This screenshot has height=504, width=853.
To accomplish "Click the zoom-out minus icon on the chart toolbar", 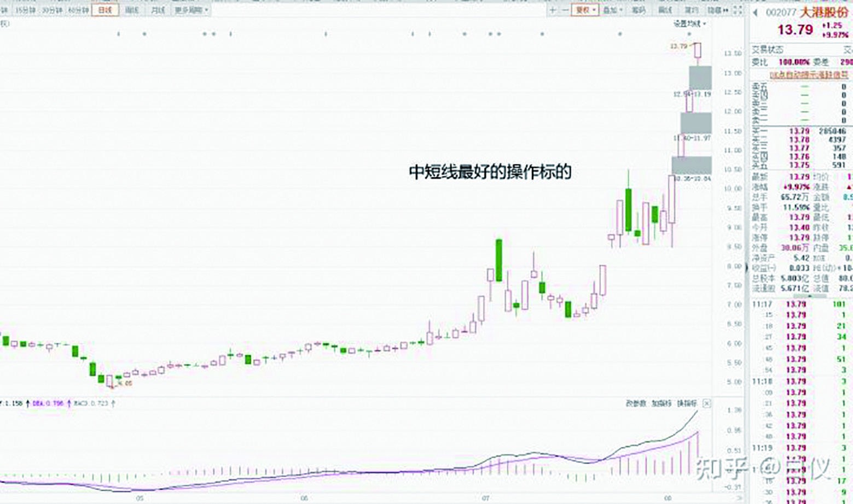I will (x=565, y=10).
